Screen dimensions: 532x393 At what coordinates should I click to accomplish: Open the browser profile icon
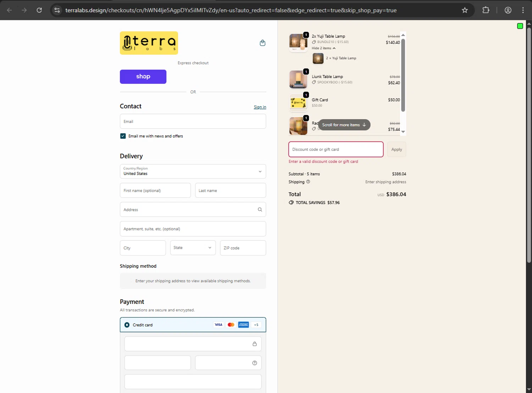(x=508, y=10)
